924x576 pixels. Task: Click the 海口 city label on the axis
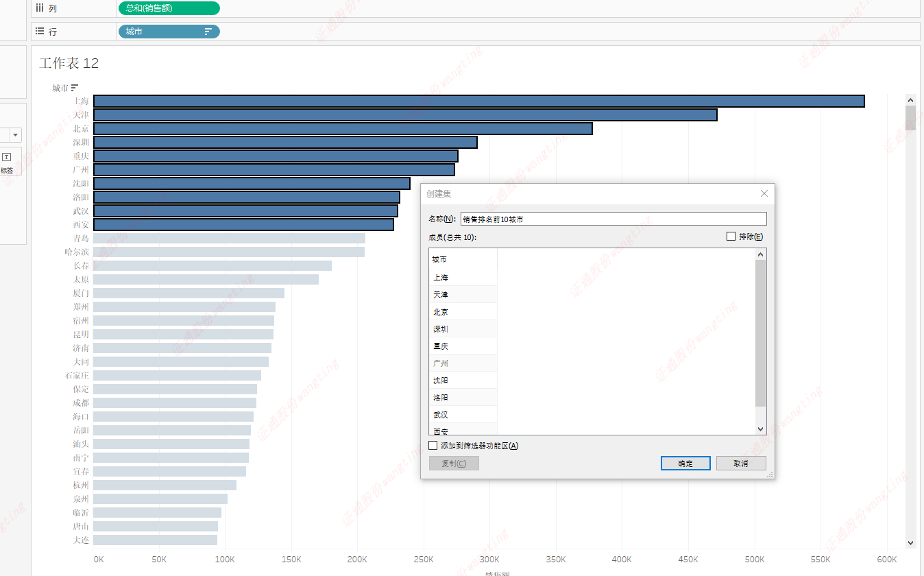click(x=81, y=416)
